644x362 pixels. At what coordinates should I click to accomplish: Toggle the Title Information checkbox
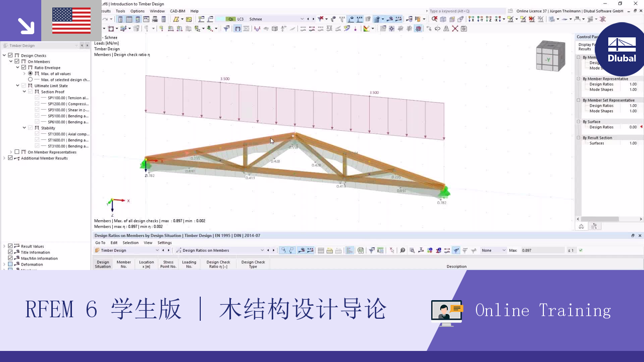pyautogui.click(x=11, y=252)
